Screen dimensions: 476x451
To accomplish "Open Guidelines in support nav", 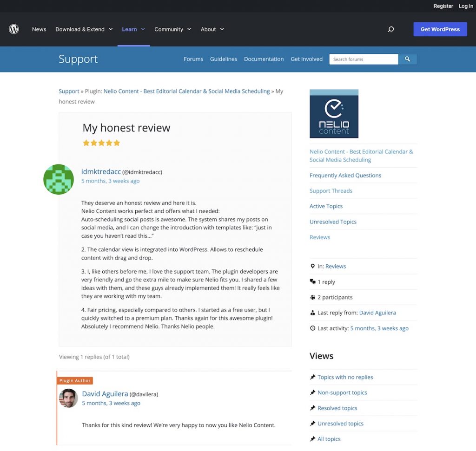I will [x=224, y=59].
